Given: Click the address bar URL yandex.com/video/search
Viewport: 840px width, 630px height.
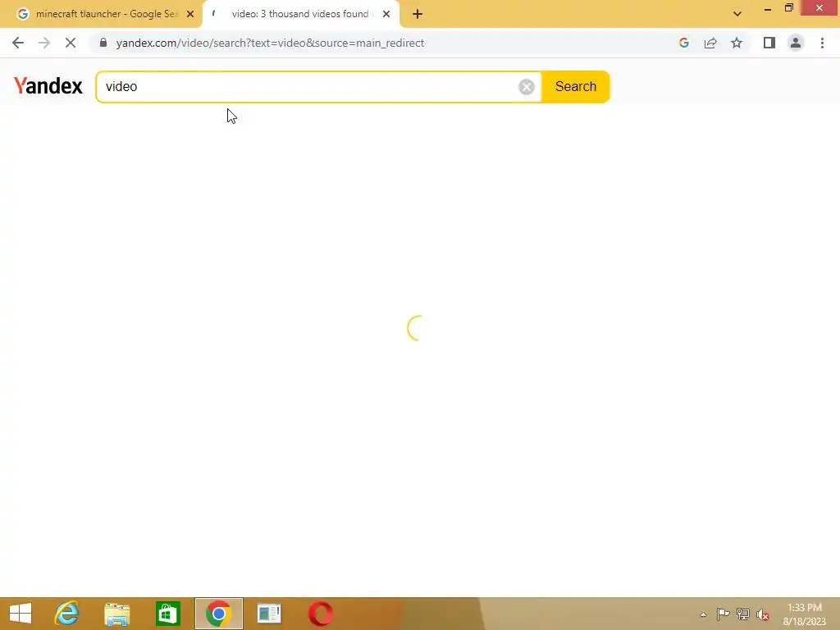Looking at the screenshot, I should tap(270, 43).
